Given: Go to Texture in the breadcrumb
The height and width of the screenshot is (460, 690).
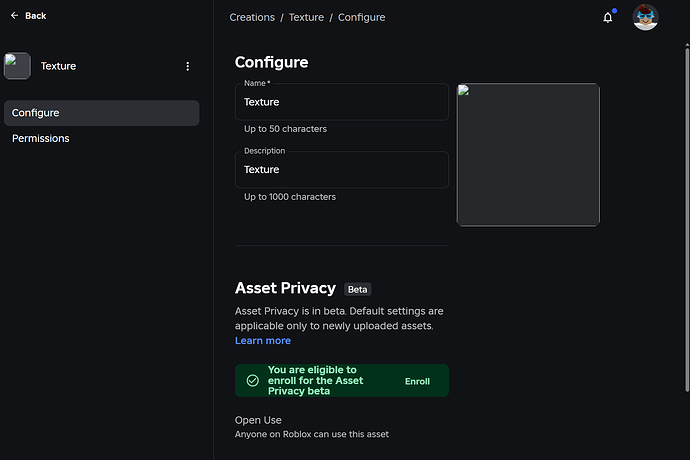Looking at the screenshot, I should 306,18.
